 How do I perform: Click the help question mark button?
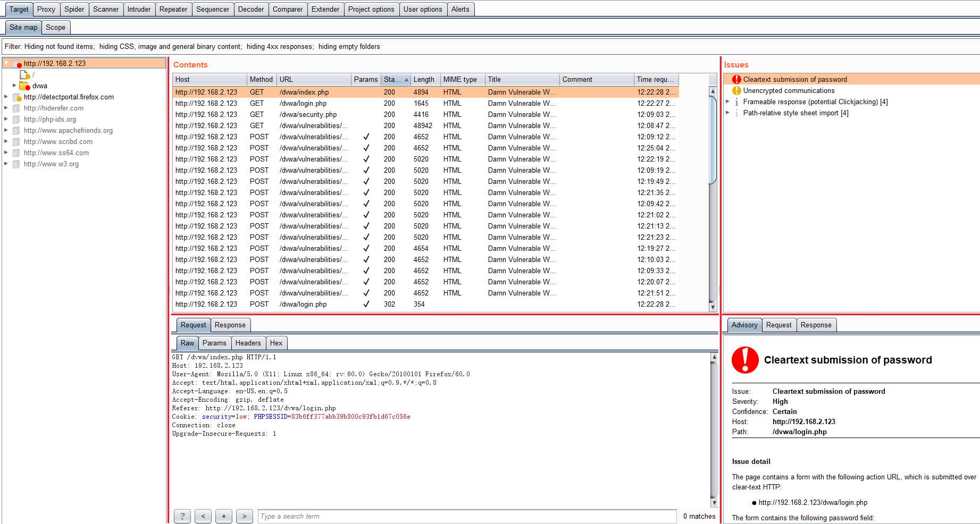(182, 516)
